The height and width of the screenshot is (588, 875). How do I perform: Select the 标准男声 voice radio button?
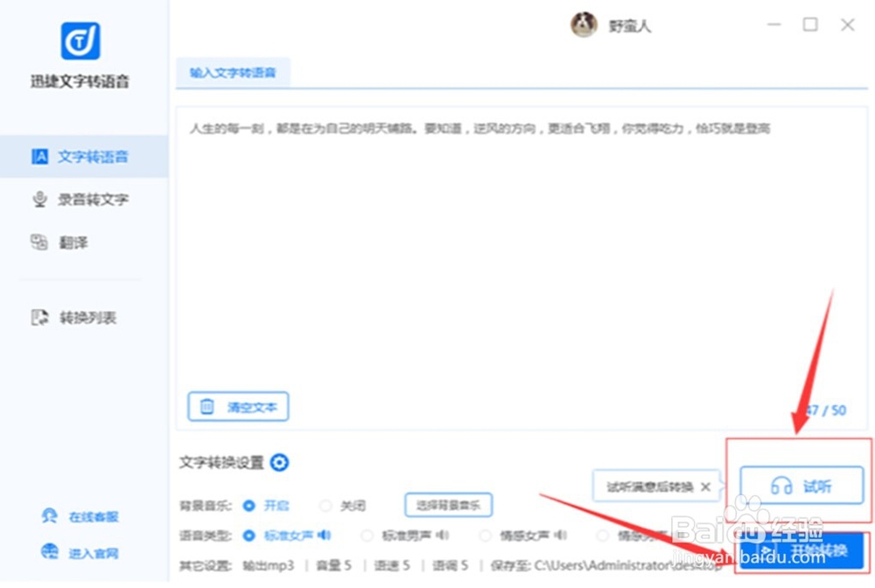[367, 535]
